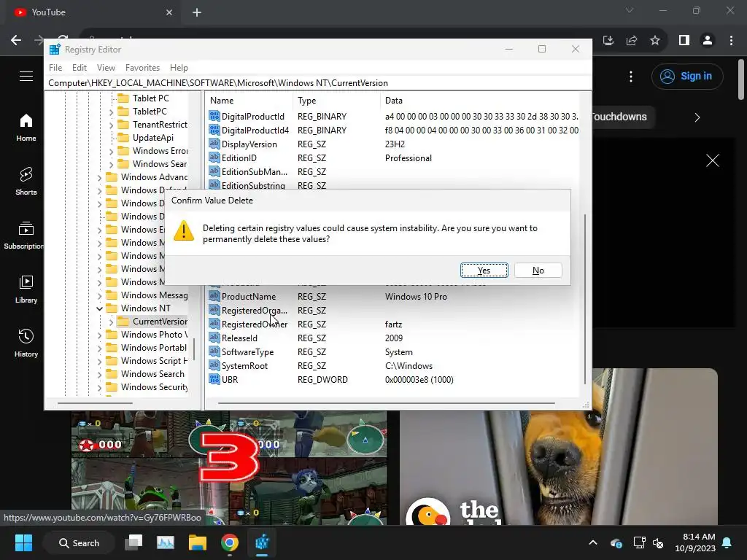Select the DigitalProductId binary value icon
Image resolution: width=747 pixels, height=560 pixels.
point(214,116)
